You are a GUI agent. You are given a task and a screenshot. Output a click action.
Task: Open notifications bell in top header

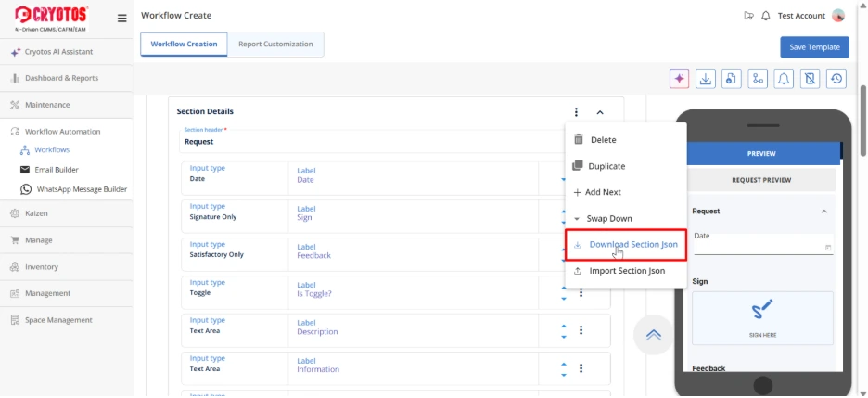766,16
